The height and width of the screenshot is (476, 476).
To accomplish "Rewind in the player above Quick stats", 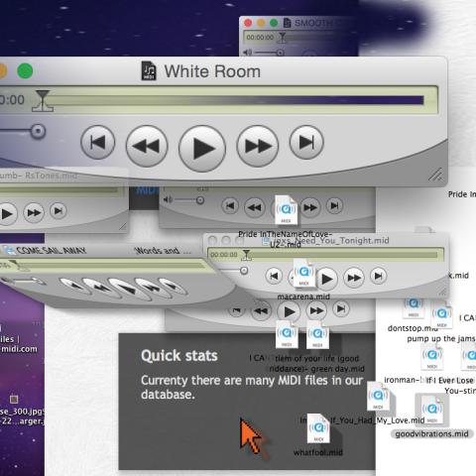I will click(261, 310).
